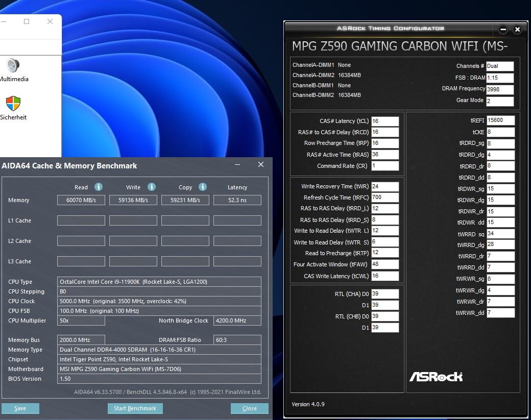
Task: Click the Read info icon in AIDA64
Action: (x=98, y=187)
